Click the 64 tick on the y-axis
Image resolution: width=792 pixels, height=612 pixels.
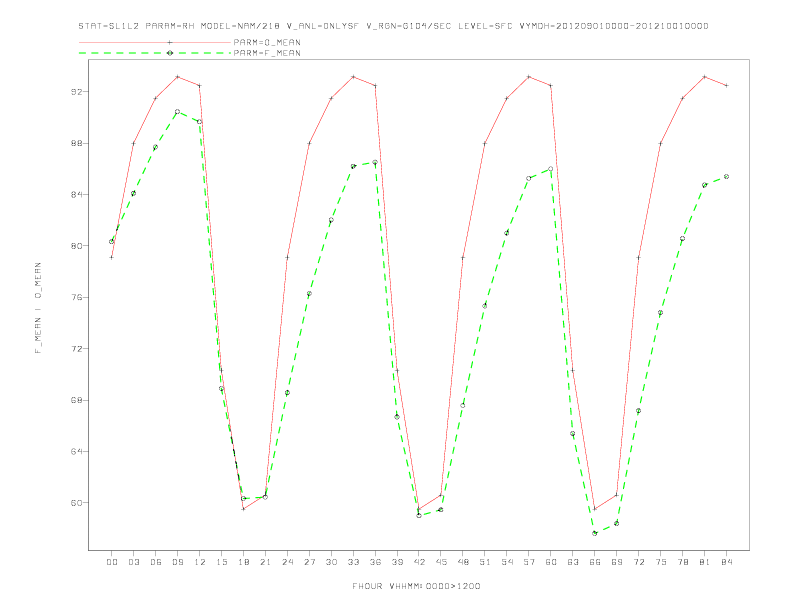coord(76,451)
